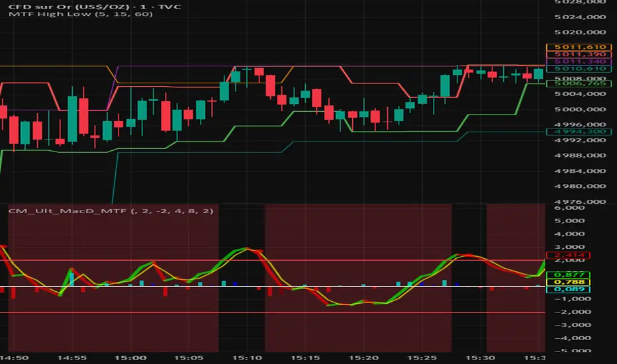
Task: Click the 15:00 time axis marker
Action: tap(130, 358)
